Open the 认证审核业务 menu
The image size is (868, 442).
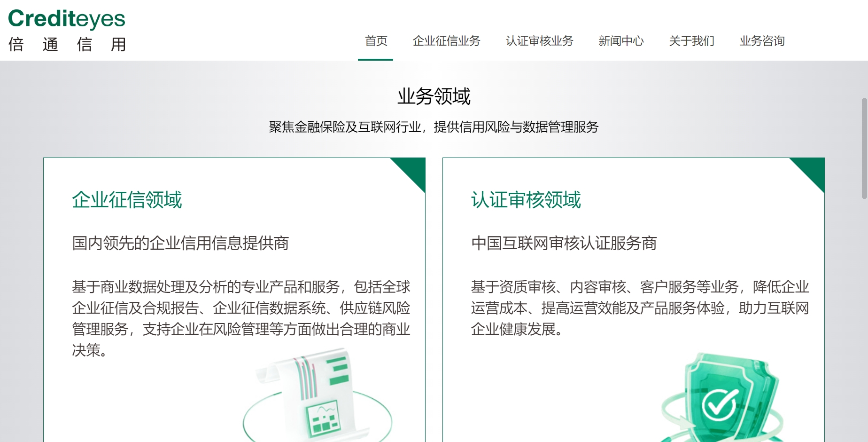click(539, 41)
